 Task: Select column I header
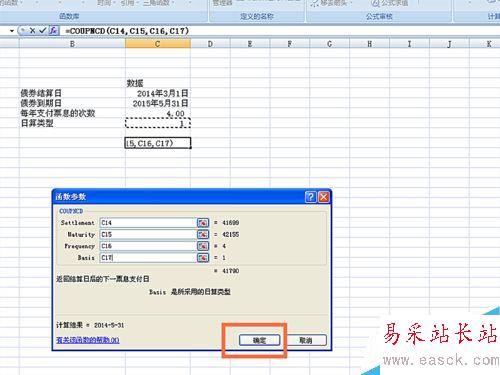(409, 44)
